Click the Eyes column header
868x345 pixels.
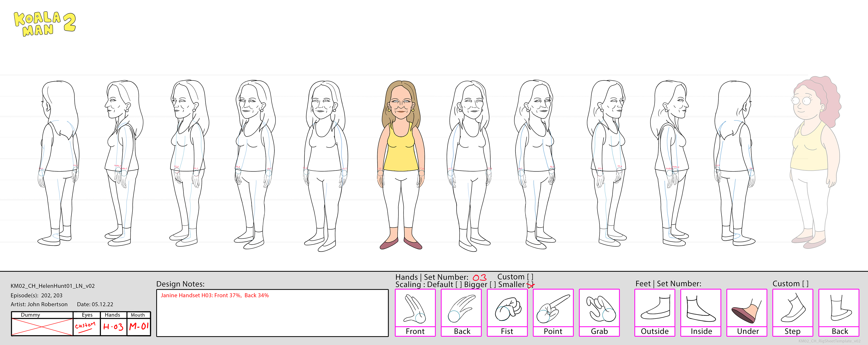87,315
